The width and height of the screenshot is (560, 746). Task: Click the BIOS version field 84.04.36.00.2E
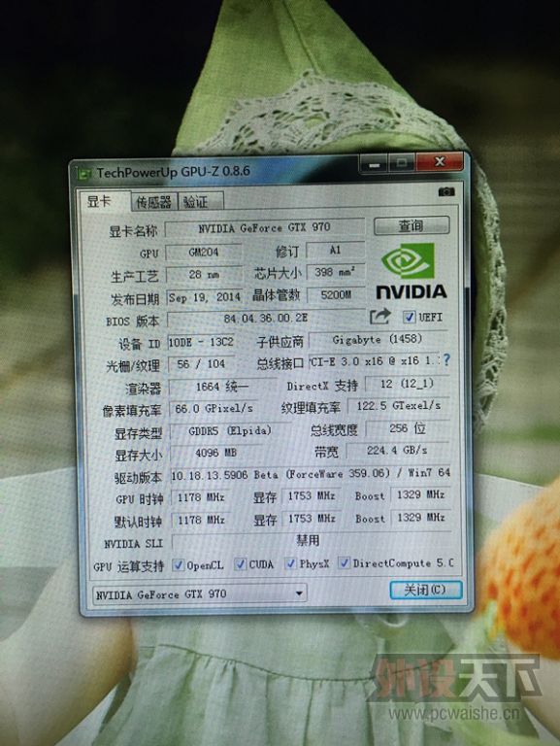[x=266, y=318]
